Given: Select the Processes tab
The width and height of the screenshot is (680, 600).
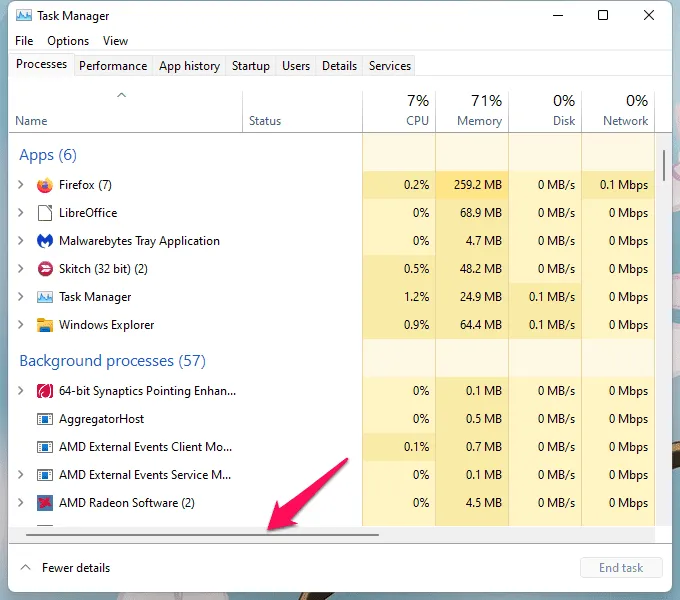Looking at the screenshot, I should (x=41, y=64).
